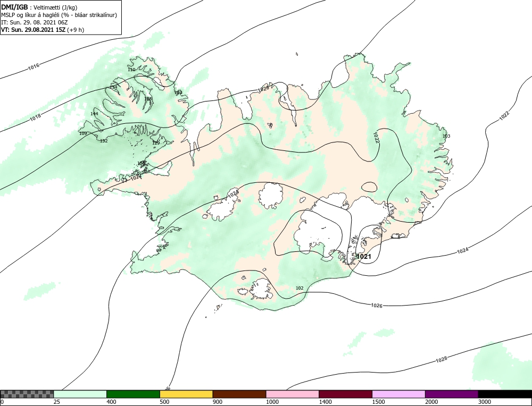
Task: Pick the dark maroon 1400–1500 legend swatch
Action: pyautogui.click(x=345, y=394)
